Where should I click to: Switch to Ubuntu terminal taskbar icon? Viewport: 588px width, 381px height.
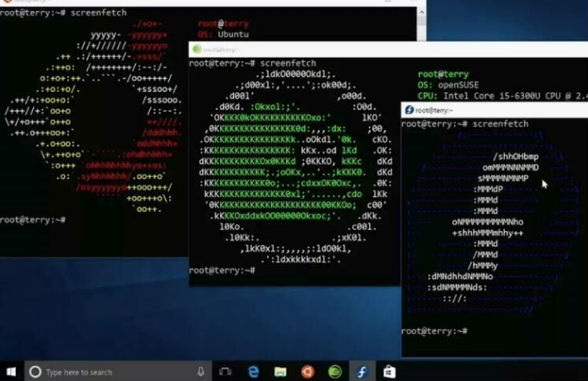[308, 372]
